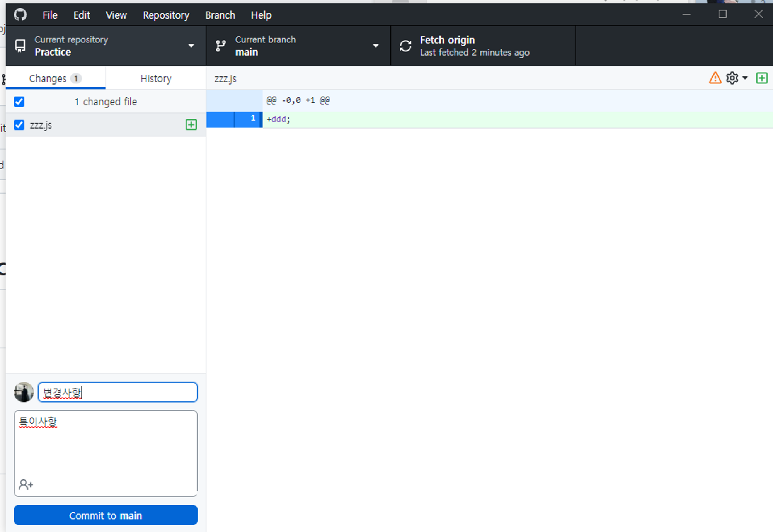Viewport: 773px width, 532px height.
Task: Uncheck the zzz.js file checkbox
Action: (19, 125)
